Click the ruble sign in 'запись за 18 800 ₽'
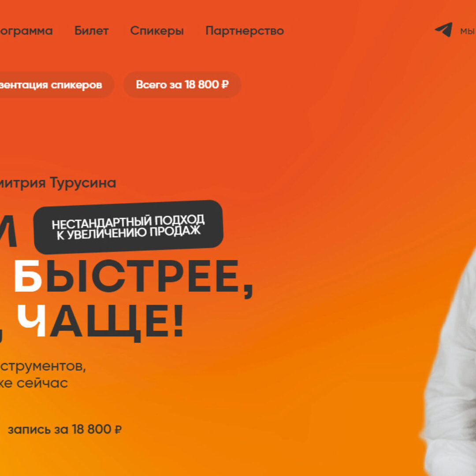476x476 pixels. (118, 430)
